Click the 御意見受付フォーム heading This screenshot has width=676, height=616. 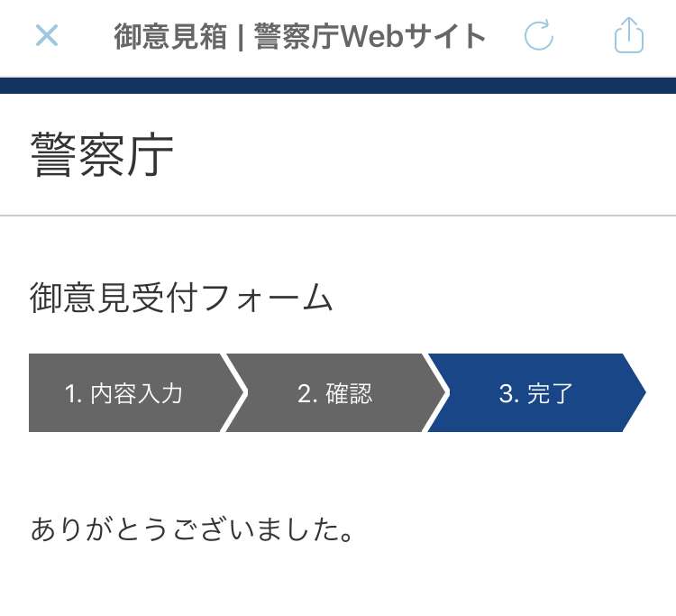pyautogui.click(x=181, y=299)
